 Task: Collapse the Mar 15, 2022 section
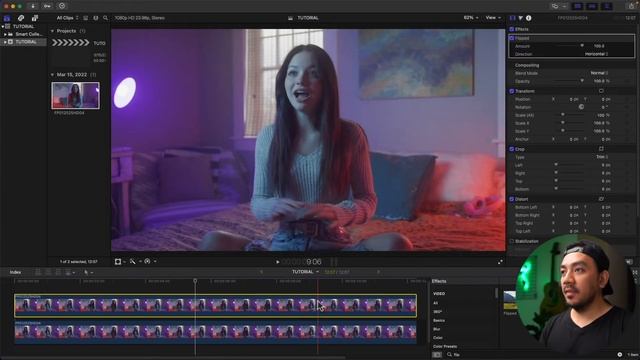[52, 75]
